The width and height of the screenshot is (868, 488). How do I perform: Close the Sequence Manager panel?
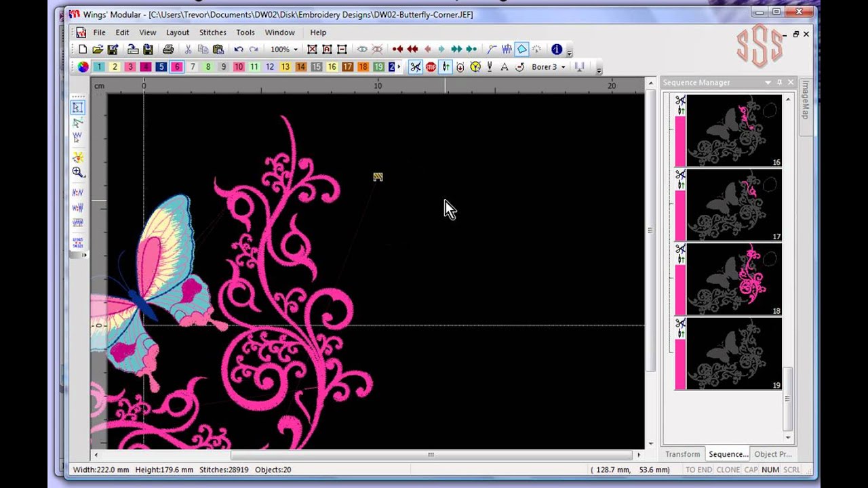coord(791,83)
